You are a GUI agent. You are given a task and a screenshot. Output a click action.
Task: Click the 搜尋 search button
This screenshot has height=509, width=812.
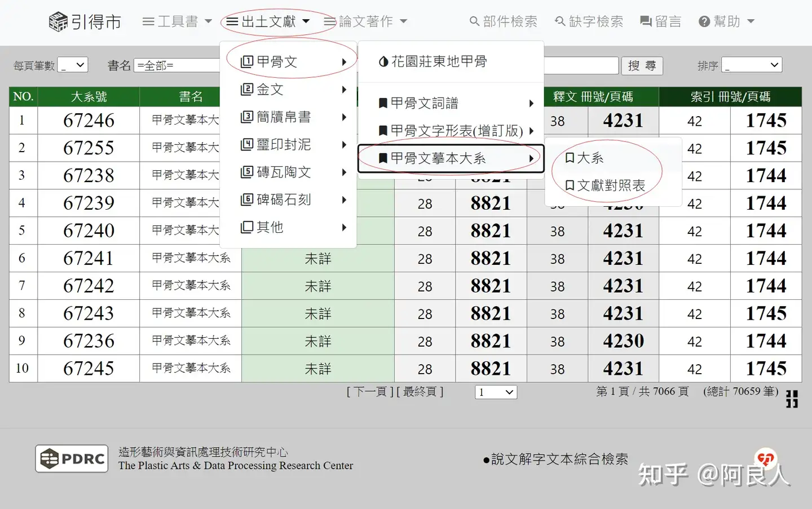642,66
